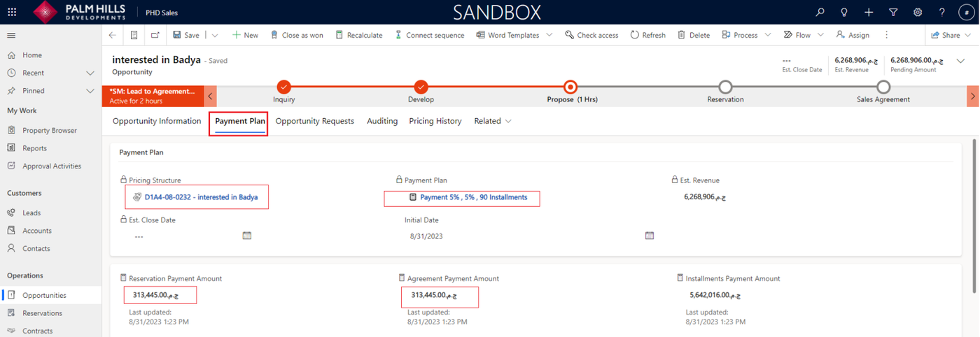The width and height of the screenshot is (980, 337).
Task: Expand the Pinned section chevron
Action: pos(90,91)
